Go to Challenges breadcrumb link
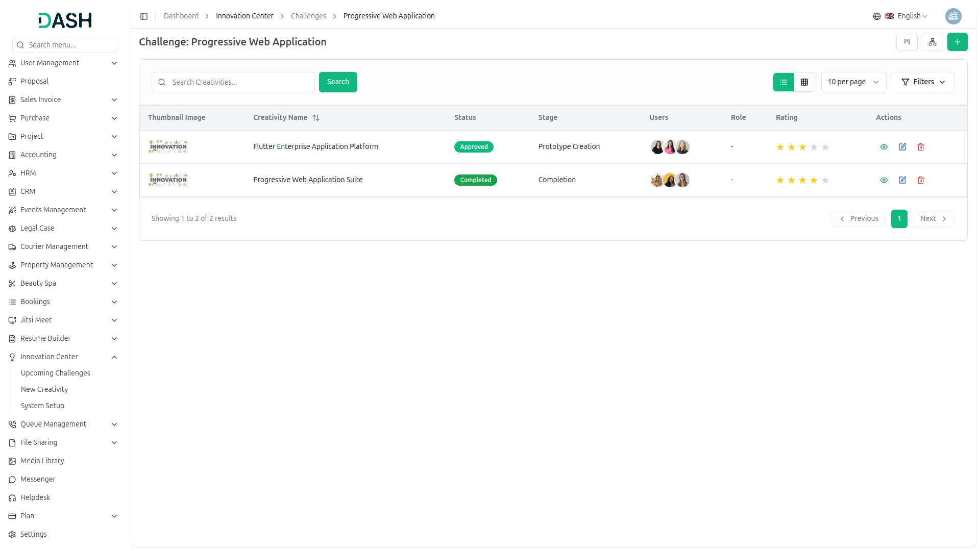 click(308, 16)
